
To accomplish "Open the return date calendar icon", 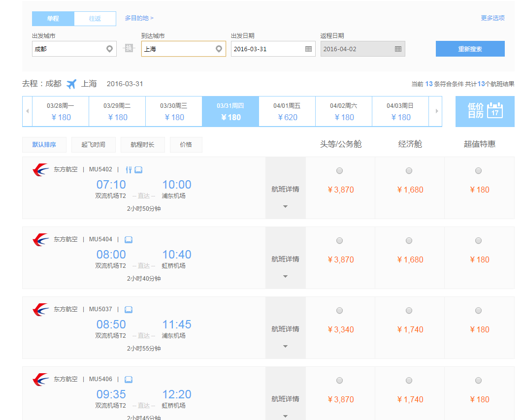I will coord(398,49).
